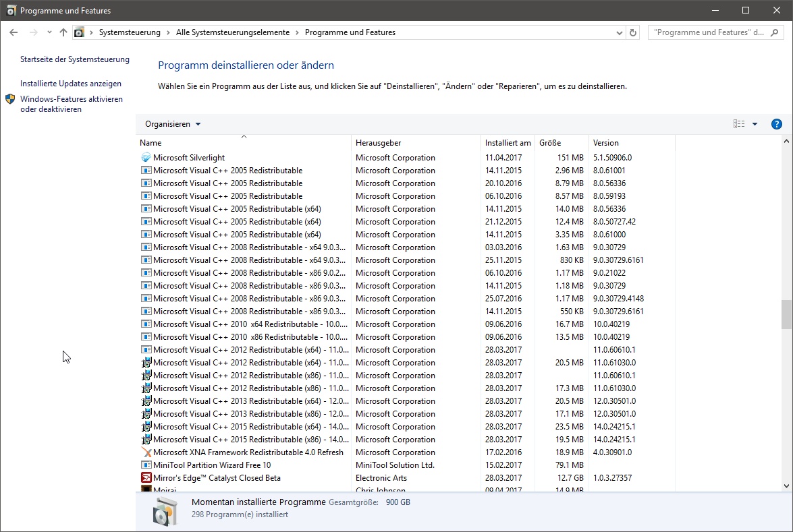The width and height of the screenshot is (793, 532).
Task: Click icon of Visual C++ 2015 (x64) entry
Action: pyautogui.click(x=146, y=427)
